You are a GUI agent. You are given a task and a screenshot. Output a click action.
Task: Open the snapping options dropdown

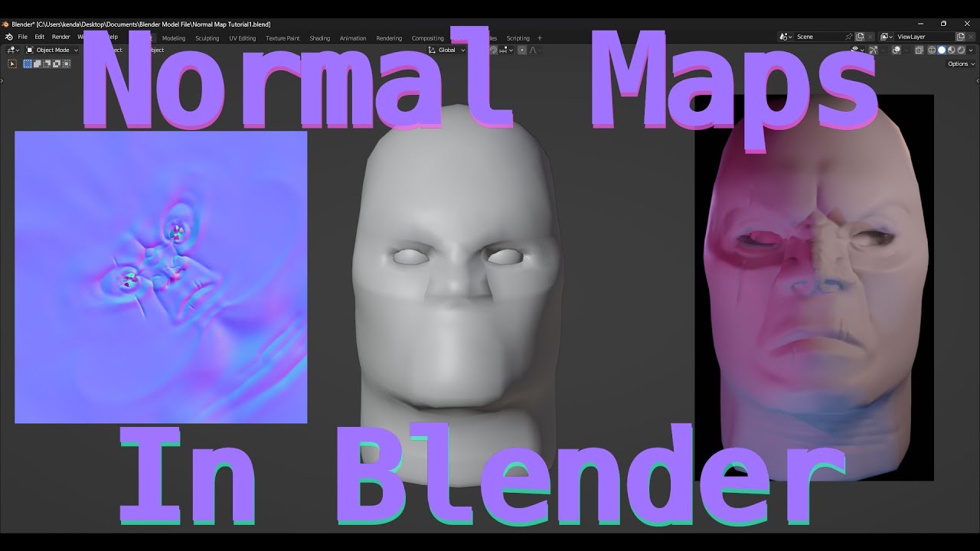click(508, 50)
